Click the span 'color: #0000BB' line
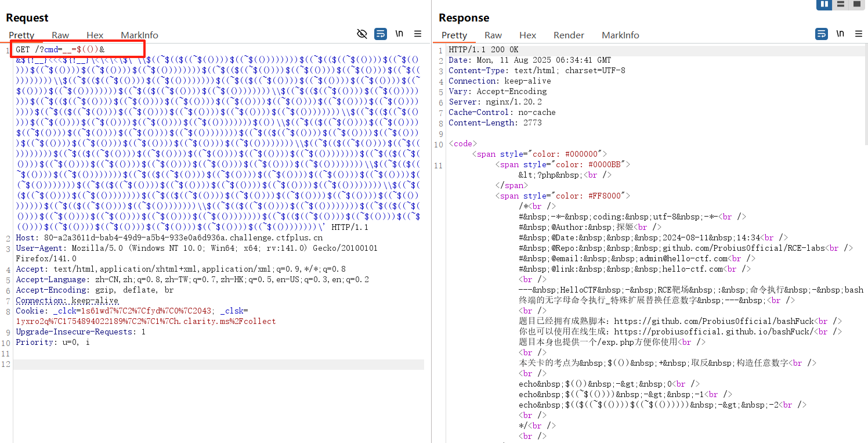This screenshot has height=443, width=868. click(562, 165)
